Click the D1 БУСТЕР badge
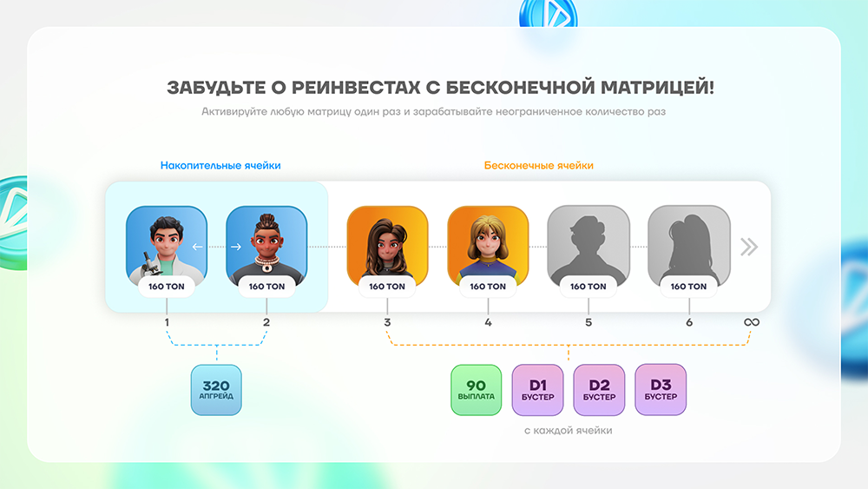 pyautogui.click(x=537, y=390)
